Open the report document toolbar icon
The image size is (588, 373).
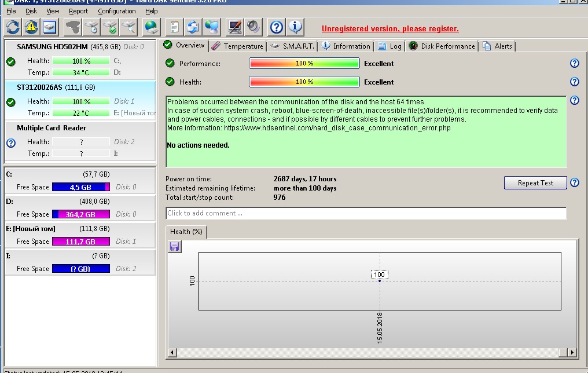[x=174, y=27]
